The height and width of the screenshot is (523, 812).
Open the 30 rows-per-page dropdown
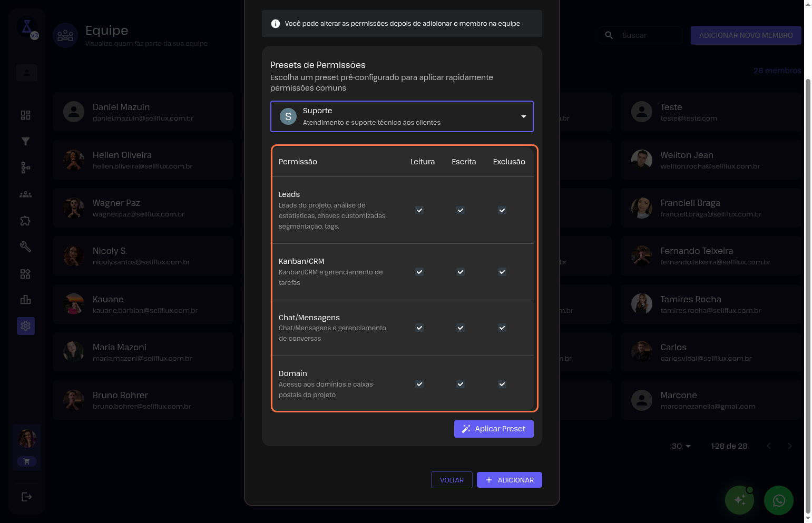(681, 446)
